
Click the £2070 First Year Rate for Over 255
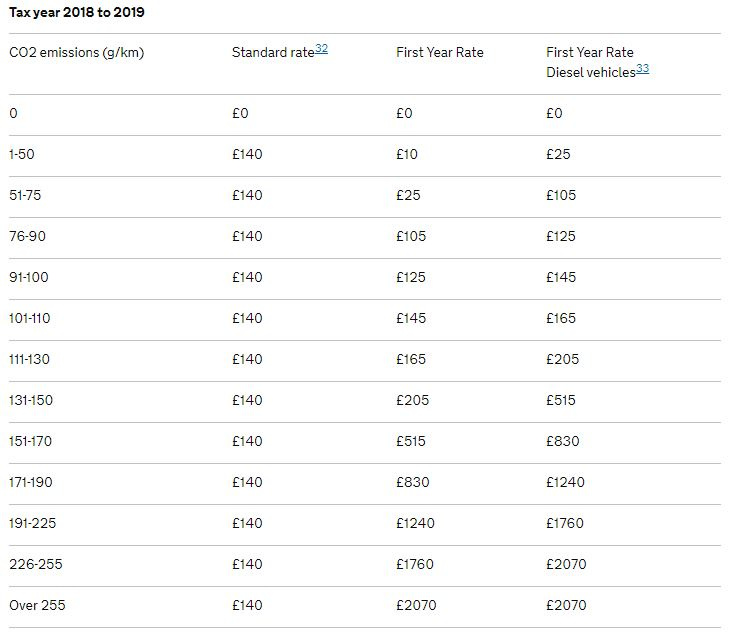pos(416,605)
